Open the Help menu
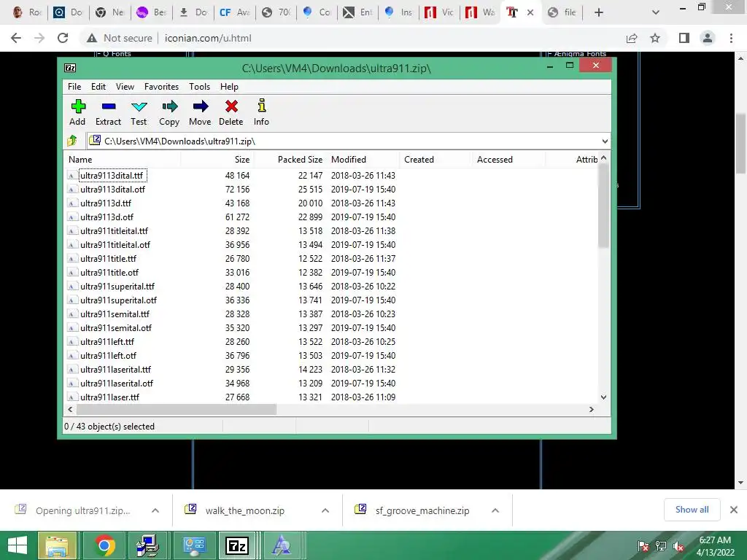The image size is (747, 560). click(229, 87)
